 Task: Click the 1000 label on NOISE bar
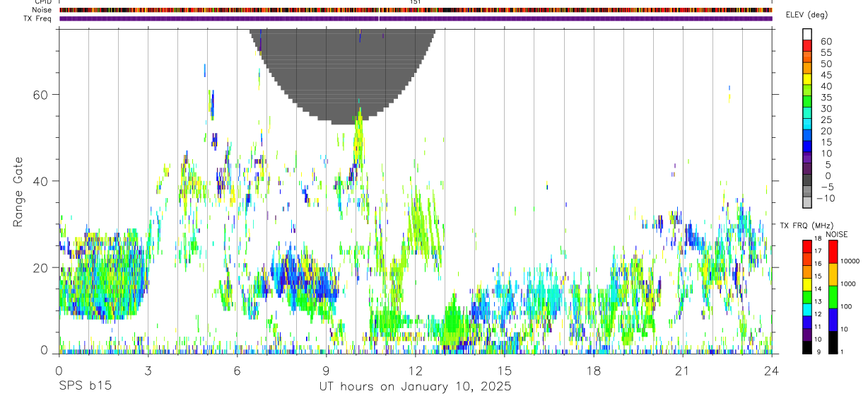point(850,284)
